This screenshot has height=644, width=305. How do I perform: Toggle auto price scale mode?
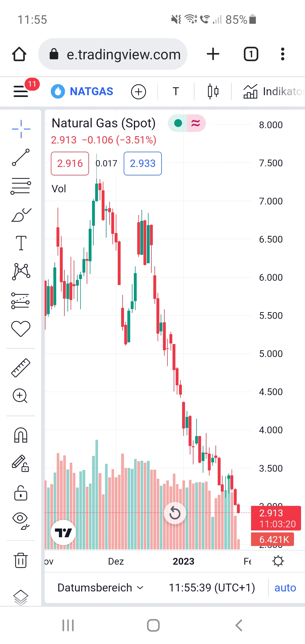[x=285, y=588]
